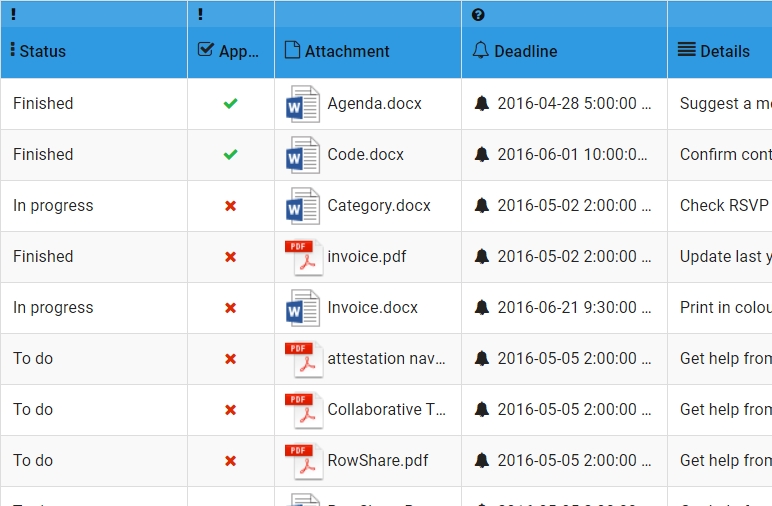This screenshot has width=772, height=506.
Task: Click exclamation icon above Approved column
Action: click(x=200, y=14)
